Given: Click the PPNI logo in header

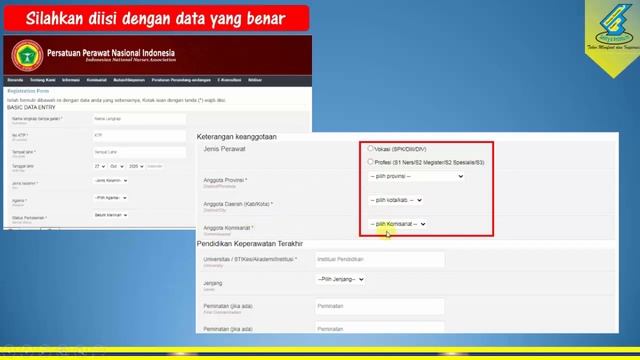Looking at the screenshot, I should pyautogui.click(x=27, y=55).
